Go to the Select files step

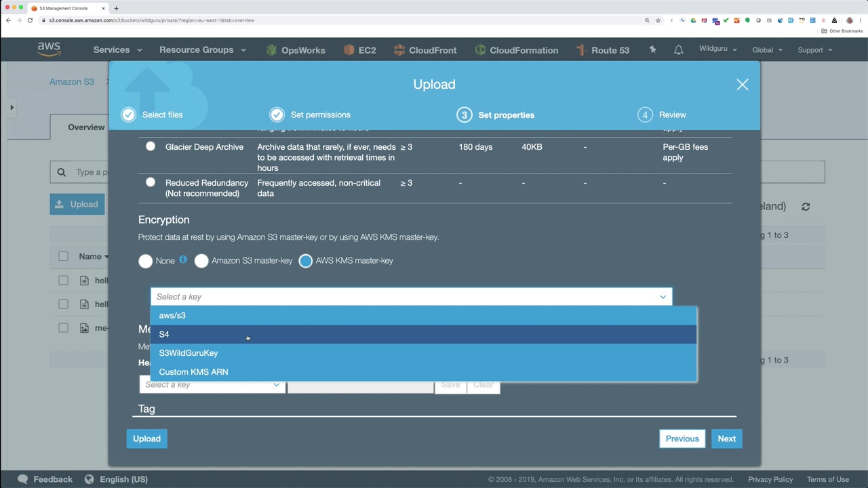coord(163,115)
